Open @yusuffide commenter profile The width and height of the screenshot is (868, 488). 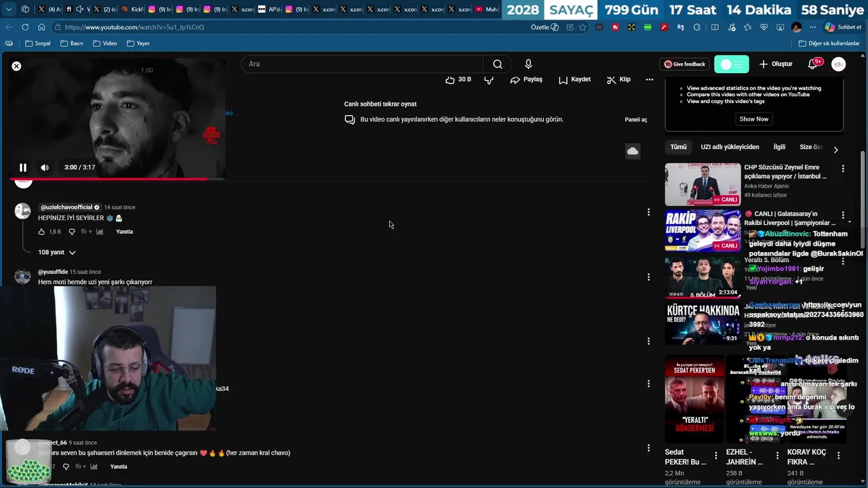click(x=53, y=272)
